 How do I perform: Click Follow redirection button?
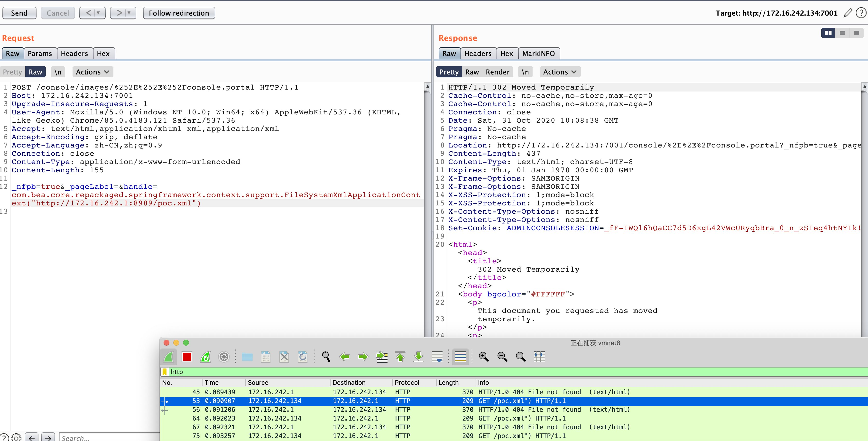click(x=179, y=13)
